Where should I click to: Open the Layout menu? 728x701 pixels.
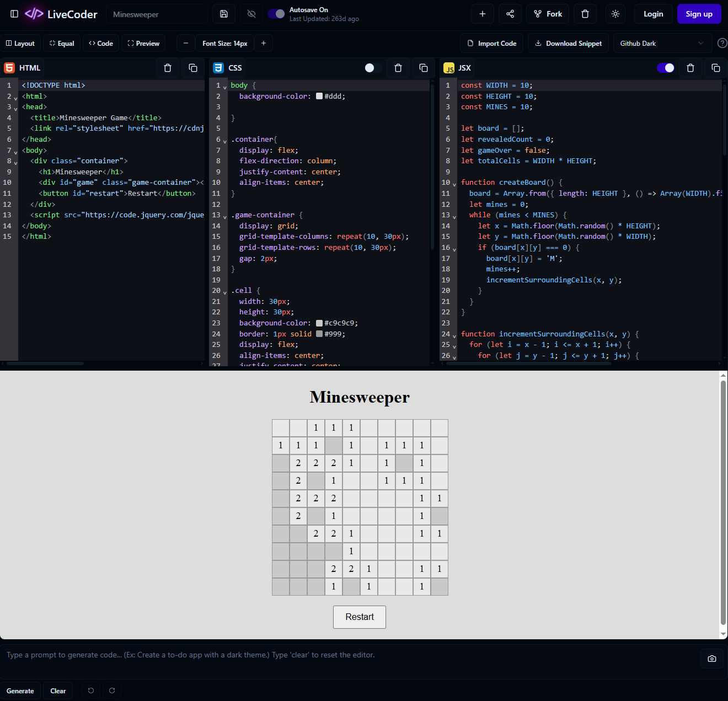click(x=20, y=43)
